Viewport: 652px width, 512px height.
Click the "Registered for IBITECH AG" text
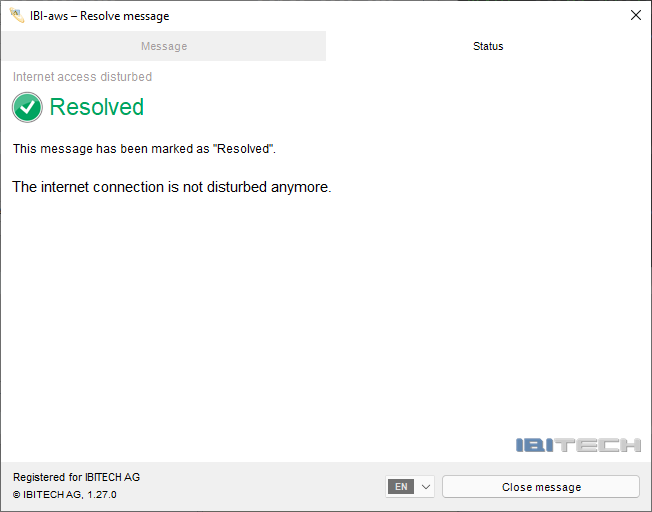coord(76,477)
